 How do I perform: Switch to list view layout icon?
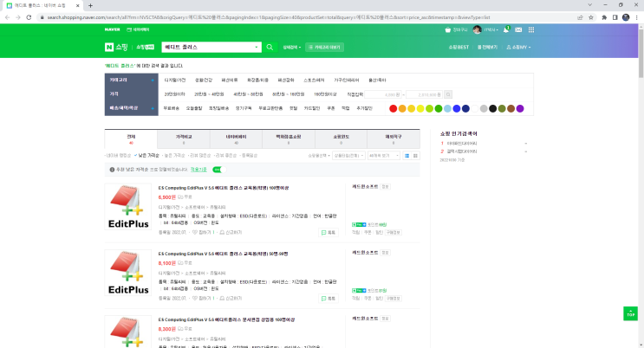407,156
